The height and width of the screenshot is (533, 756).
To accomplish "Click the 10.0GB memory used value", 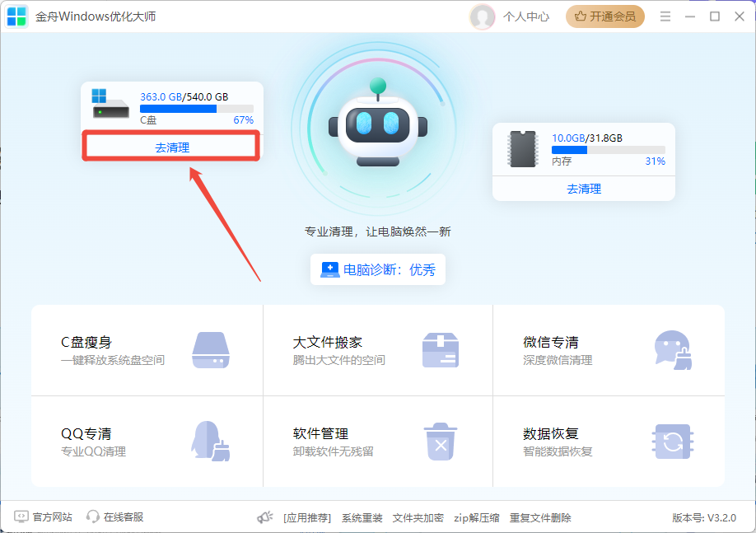I will click(568, 138).
